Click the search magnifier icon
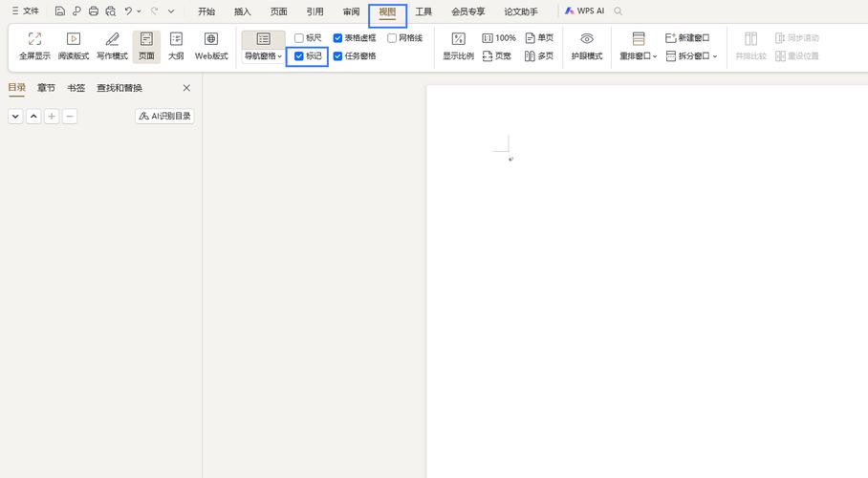Image resolution: width=868 pixels, height=478 pixels. [618, 11]
